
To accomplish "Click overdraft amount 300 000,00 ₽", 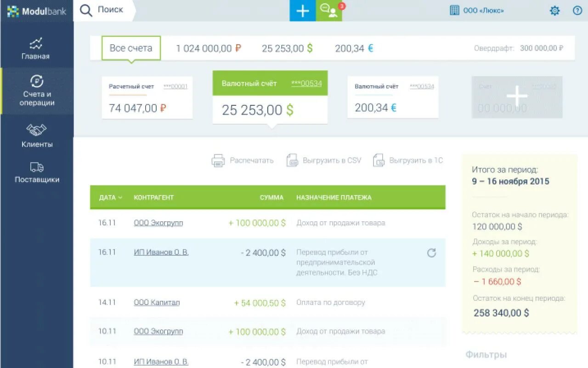I will 542,48.
